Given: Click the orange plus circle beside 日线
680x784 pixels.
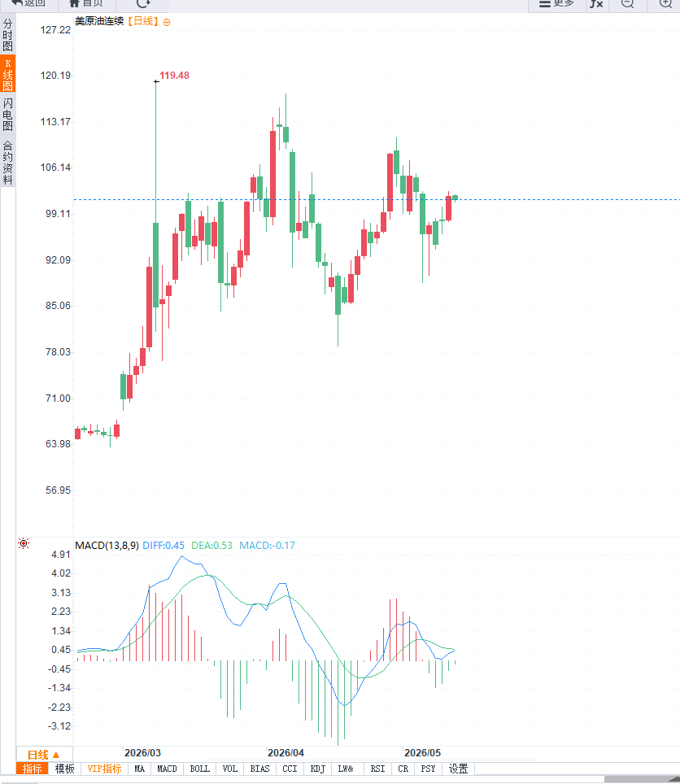Looking at the screenshot, I should click(167, 22).
